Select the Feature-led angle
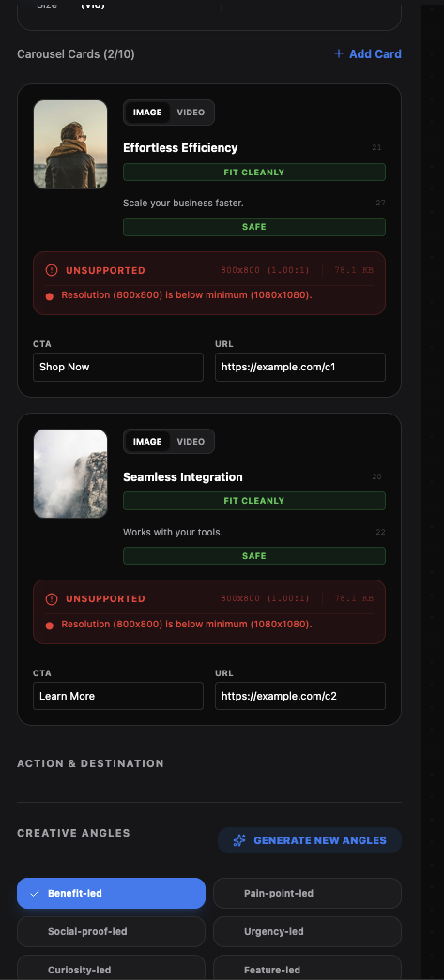Viewport: 444px width, 980px height. coord(307,970)
